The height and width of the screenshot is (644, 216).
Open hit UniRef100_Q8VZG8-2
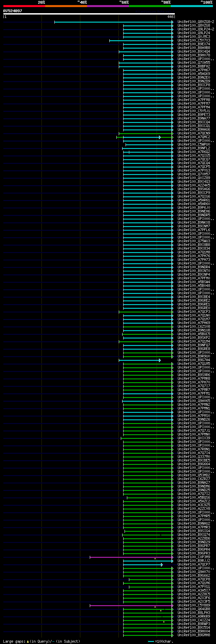pos(196,22)
